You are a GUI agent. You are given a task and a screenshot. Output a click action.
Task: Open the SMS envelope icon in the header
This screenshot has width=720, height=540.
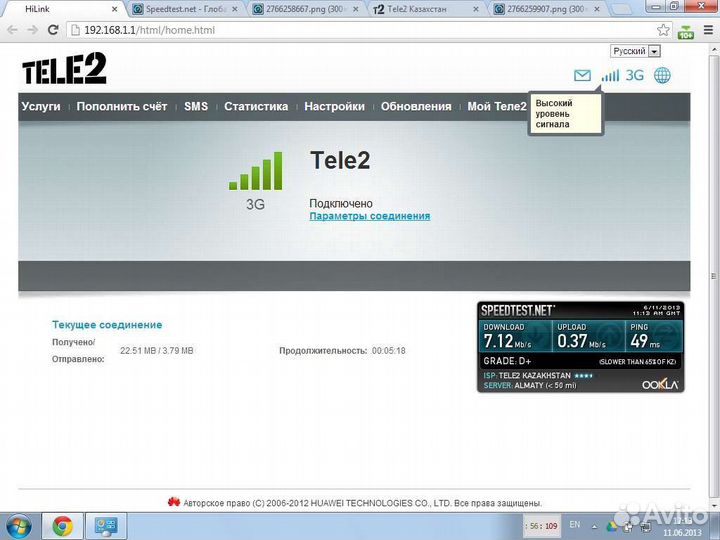coord(582,75)
